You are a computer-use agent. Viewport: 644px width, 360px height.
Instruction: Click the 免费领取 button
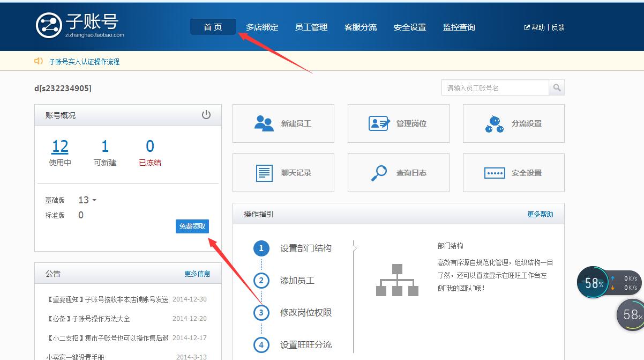[192, 226]
